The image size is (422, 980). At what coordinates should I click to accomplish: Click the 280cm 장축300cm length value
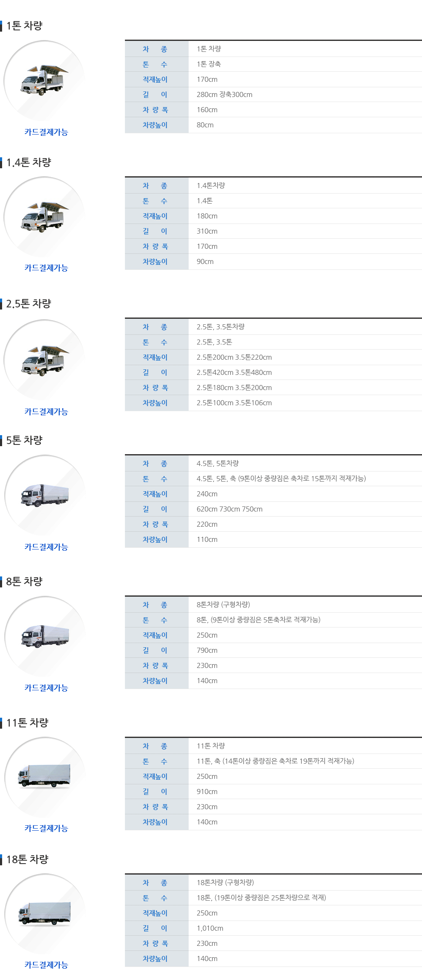click(x=225, y=94)
